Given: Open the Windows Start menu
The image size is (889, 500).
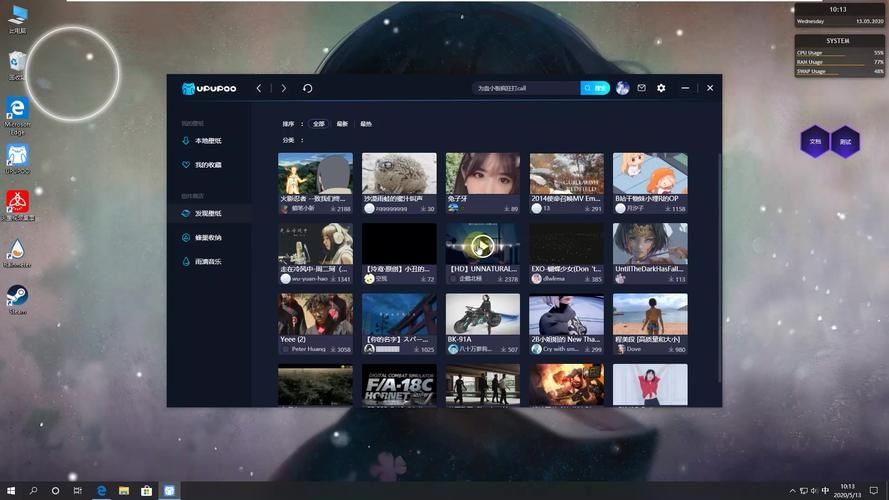Looking at the screenshot, I should [11, 490].
